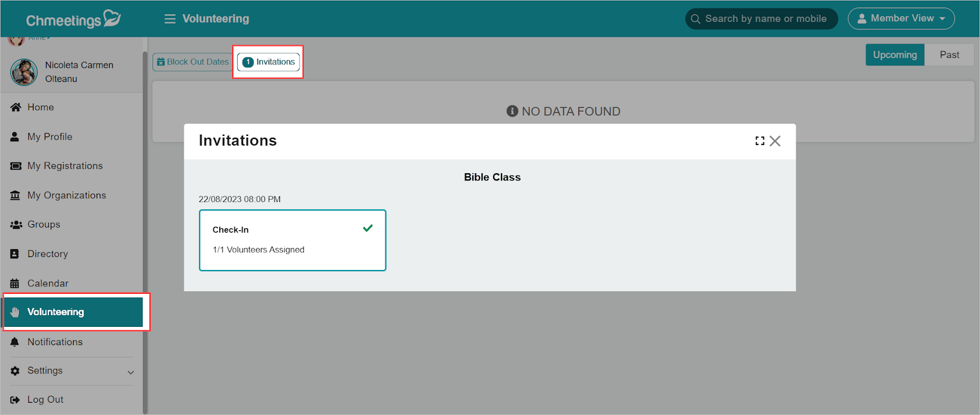Click the Calendar icon in sidebar

coord(15,283)
